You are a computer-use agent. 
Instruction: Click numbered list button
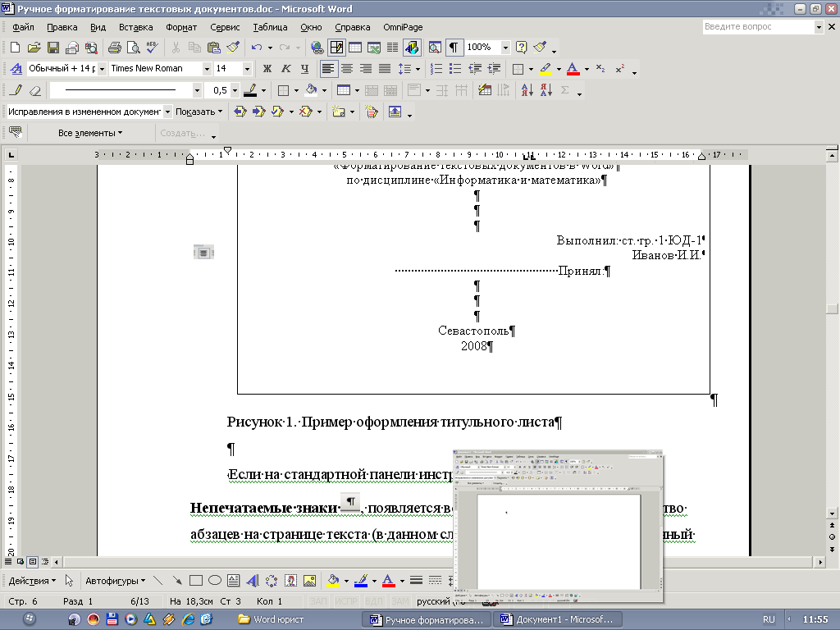(436, 69)
